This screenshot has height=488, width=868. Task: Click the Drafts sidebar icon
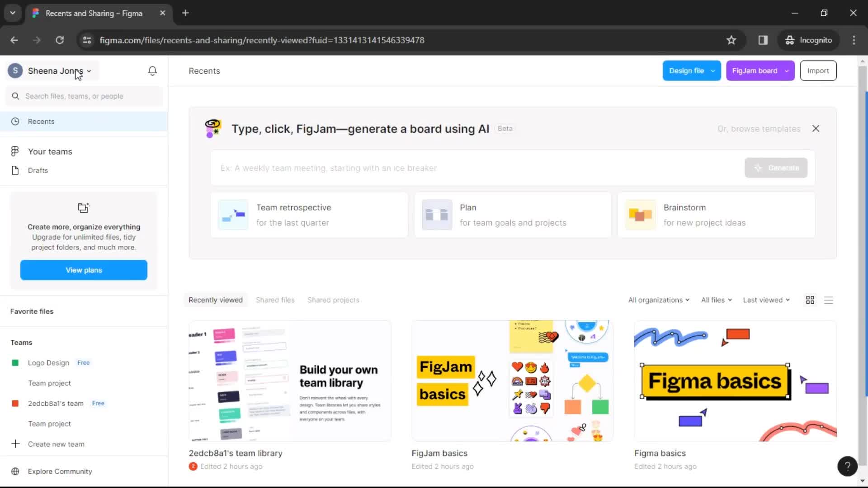[x=15, y=170]
